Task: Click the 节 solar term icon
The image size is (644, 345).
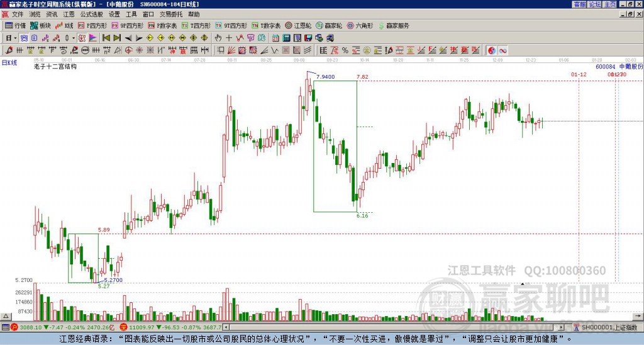Action: pos(250,38)
